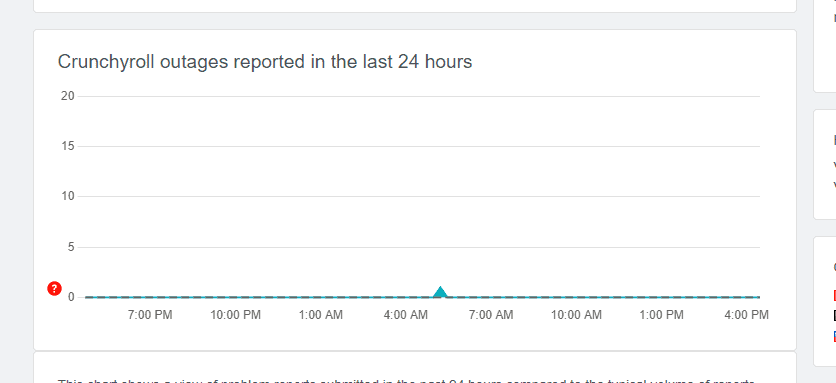Click the red legend square at right edge
This screenshot has width=836, height=383.
click(834, 295)
